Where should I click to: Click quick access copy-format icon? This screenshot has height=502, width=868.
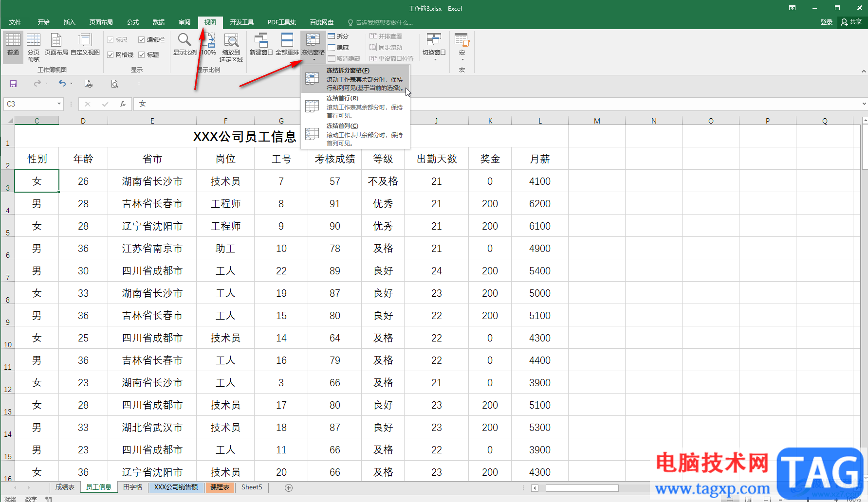tap(88, 84)
